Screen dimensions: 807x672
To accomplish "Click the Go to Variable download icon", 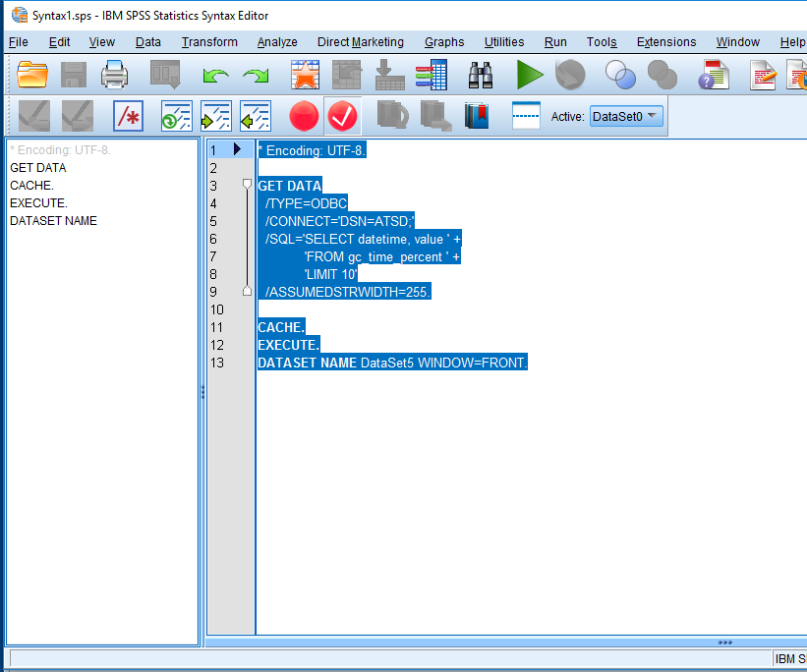I will [x=389, y=75].
